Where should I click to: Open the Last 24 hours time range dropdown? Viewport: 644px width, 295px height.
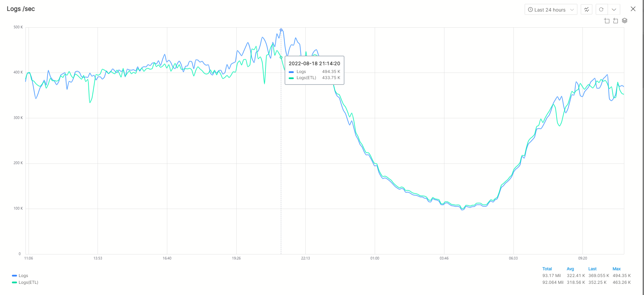click(x=551, y=10)
